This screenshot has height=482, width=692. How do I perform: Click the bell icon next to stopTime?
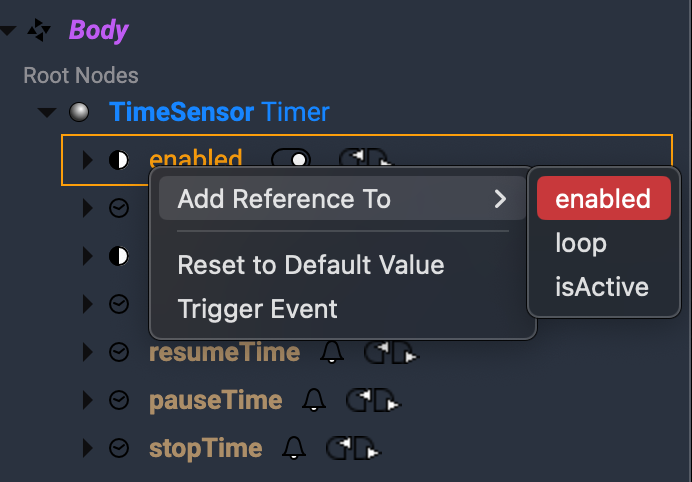tap(294, 448)
